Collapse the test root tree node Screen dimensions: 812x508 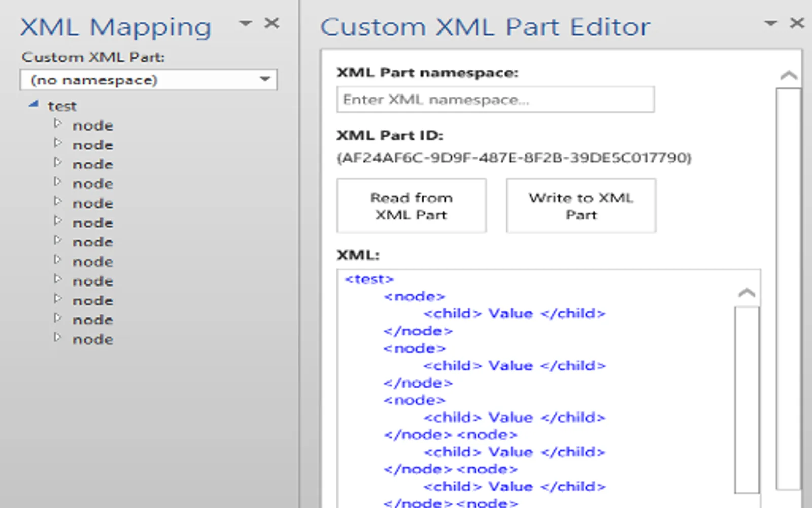33,104
